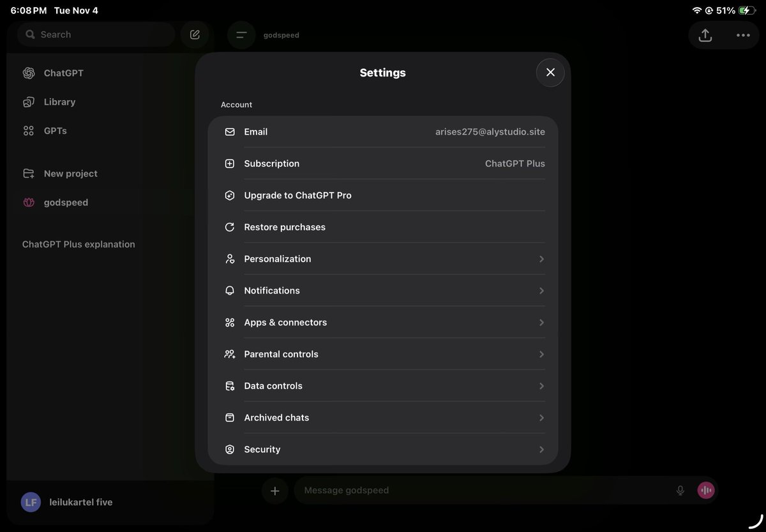This screenshot has height=532, width=766.
Task: Click the Parental controls people icon
Action: coord(230,354)
